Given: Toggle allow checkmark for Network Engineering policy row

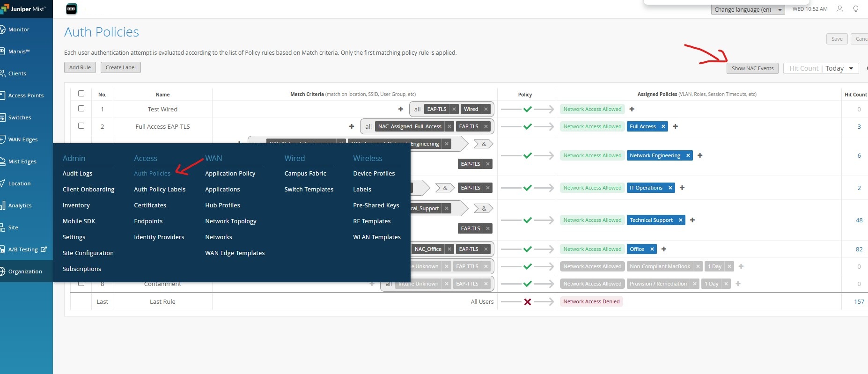Looking at the screenshot, I should pyautogui.click(x=528, y=155).
